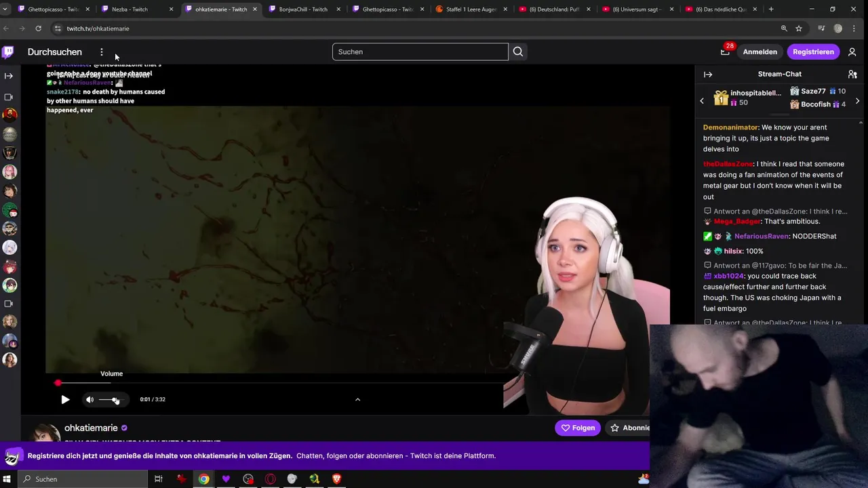
Task: Click chat username xbb1024
Action: click(728, 277)
